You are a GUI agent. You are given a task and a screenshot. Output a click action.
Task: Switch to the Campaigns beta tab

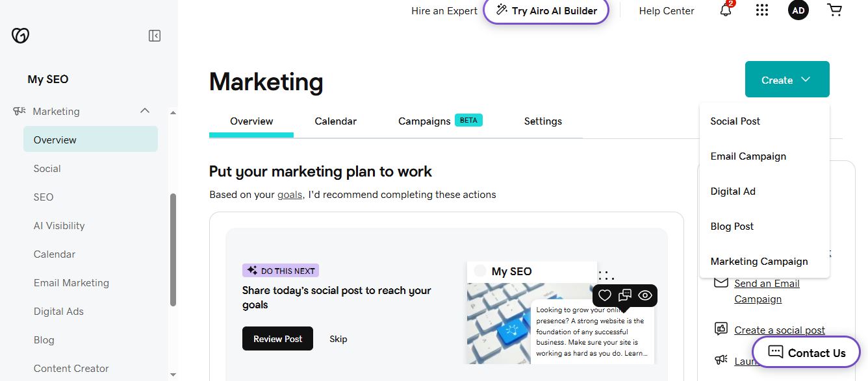[440, 121]
